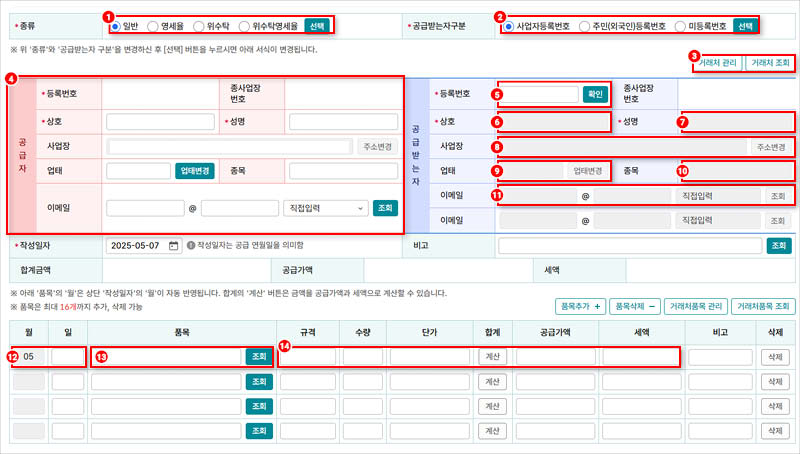Click supplier email ID field
Viewport: 800px width, 454px height.
point(145,208)
